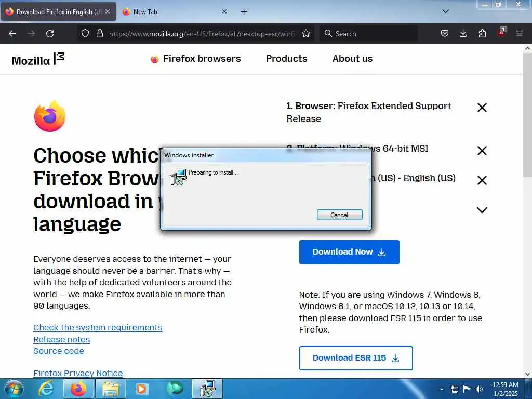Select the Download Firefox in English tab
Screen dimensions: 532x399
point(58,11)
